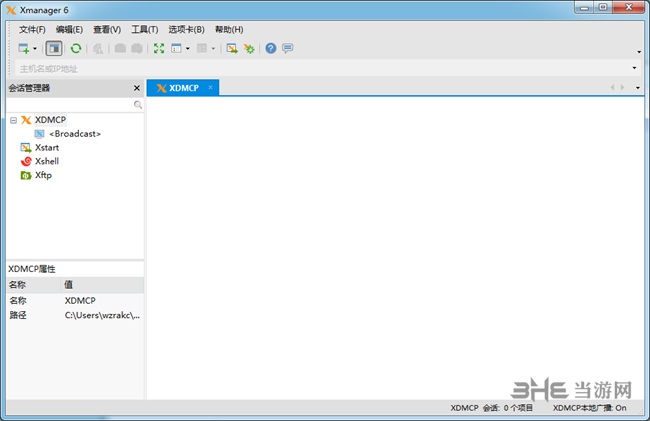Select Xshell in the session tree
Viewport: 650px width, 421px height.
(x=47, y=161)
